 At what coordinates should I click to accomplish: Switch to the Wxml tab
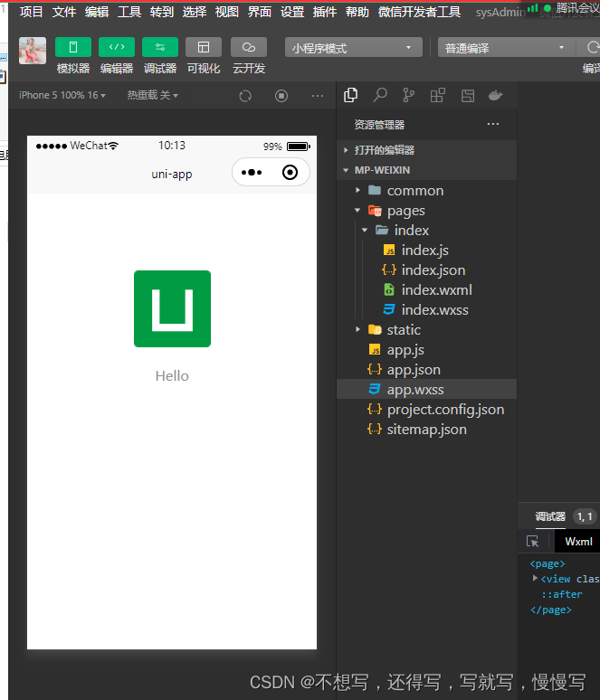click(578, 542)
